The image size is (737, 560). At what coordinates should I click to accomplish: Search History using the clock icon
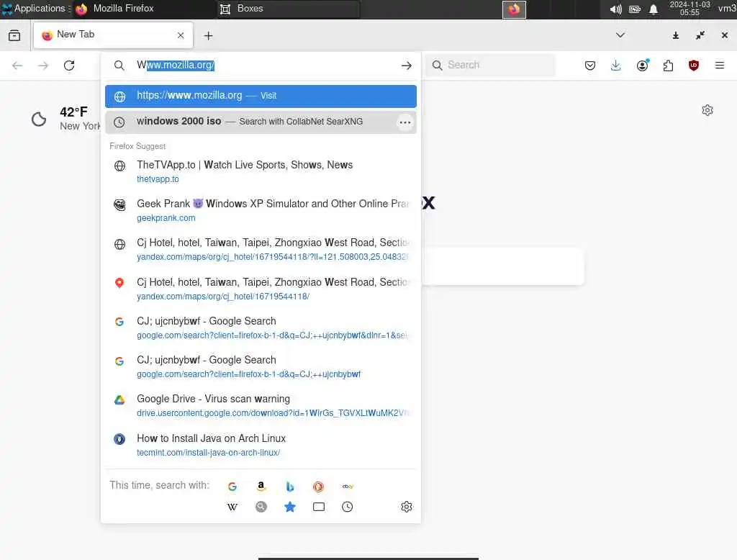tap(348, 507)
